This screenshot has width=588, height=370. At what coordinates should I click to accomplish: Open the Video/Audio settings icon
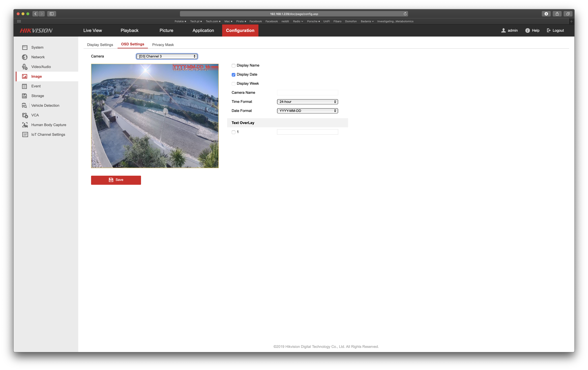tap(25, 67)
